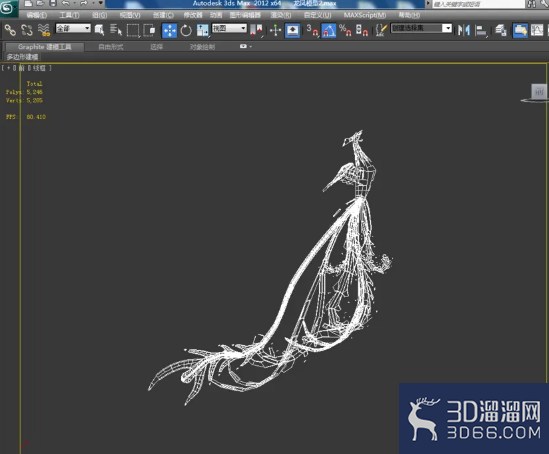Open the Layer Manager icon
Viewport: 549px width, 454px height.
501,30
